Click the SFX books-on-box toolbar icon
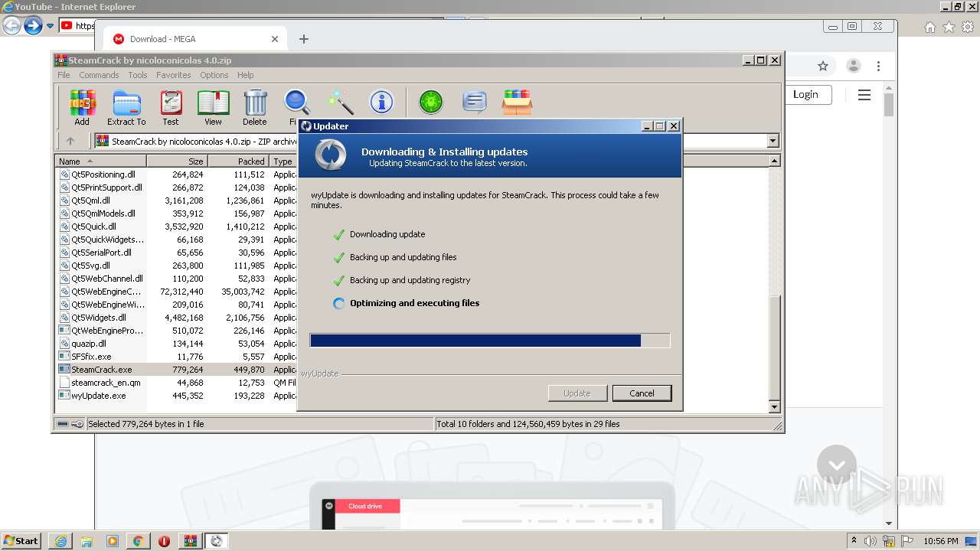 coord(517,102)
